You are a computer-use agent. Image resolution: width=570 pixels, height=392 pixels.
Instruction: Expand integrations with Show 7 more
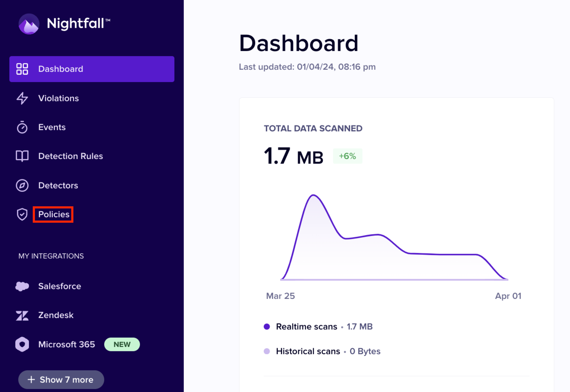pyautogui.click(x=61, y=379)
